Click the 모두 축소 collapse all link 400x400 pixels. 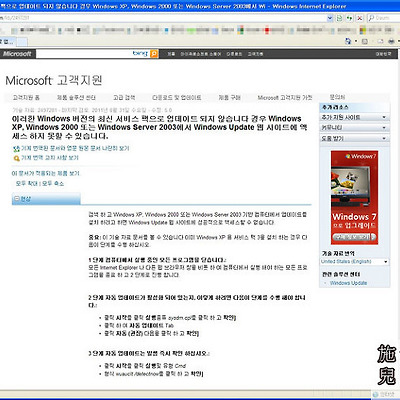point(53,184)
